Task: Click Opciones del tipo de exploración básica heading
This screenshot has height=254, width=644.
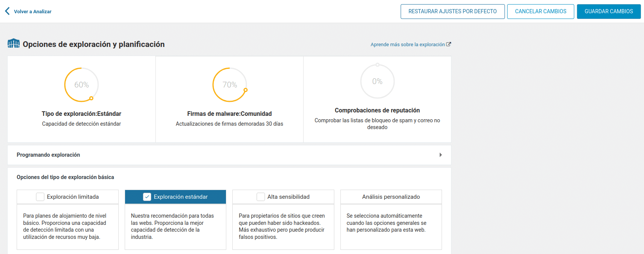Action: point(65,177)
